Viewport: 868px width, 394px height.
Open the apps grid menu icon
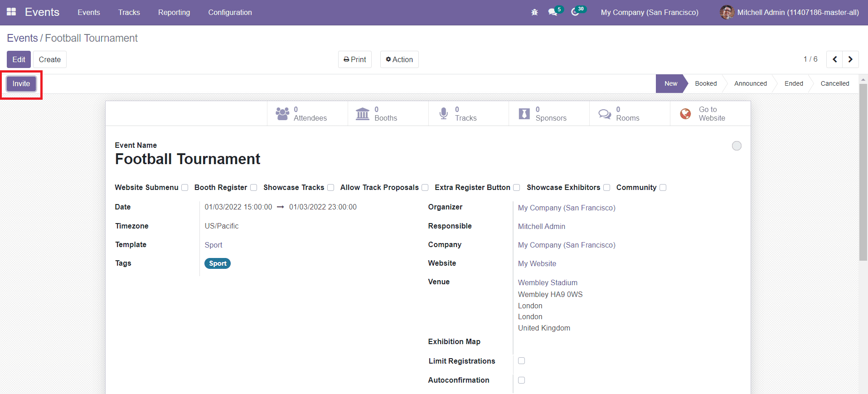pyautogui.click(x=11, y=12)
